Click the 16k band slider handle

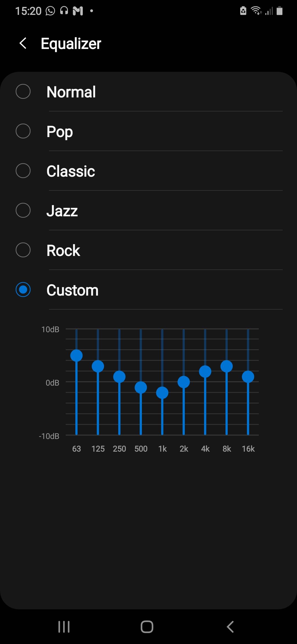click(x=248, y=377)
